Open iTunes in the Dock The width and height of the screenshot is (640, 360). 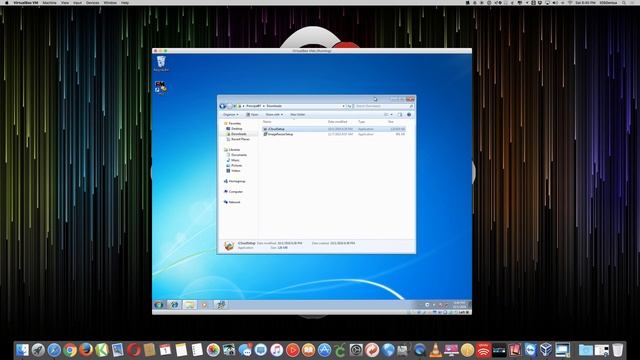tap(276, 350)
